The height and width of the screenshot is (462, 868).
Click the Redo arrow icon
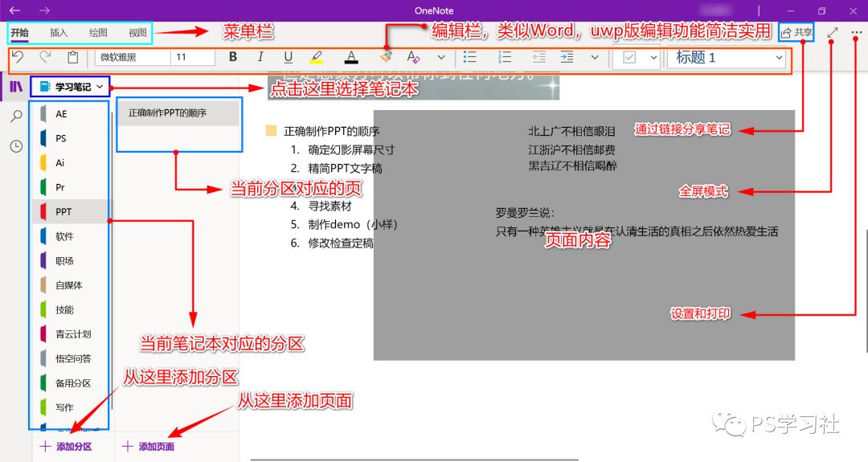(x=45, y=56)
